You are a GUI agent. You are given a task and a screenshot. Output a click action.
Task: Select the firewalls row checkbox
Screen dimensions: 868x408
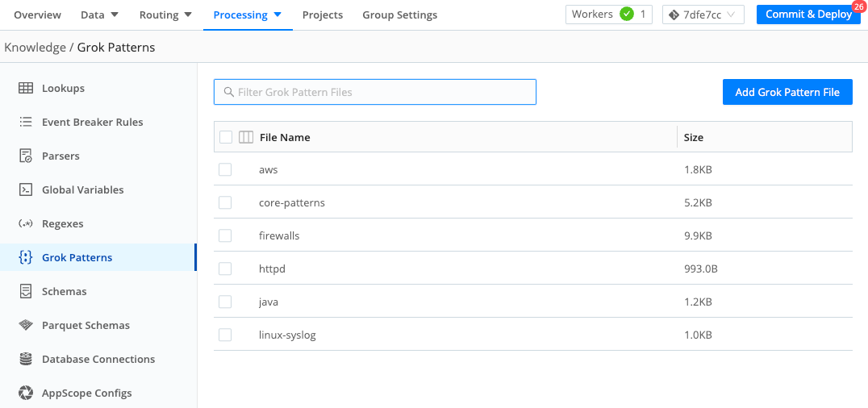225,235
